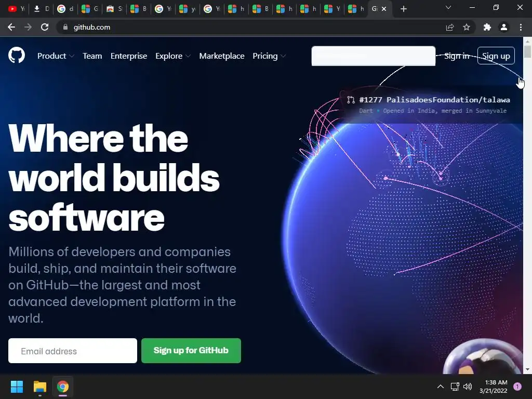Open the Marketplace link
This screenshot has height=399, width=532.
[x=221, y=56]
